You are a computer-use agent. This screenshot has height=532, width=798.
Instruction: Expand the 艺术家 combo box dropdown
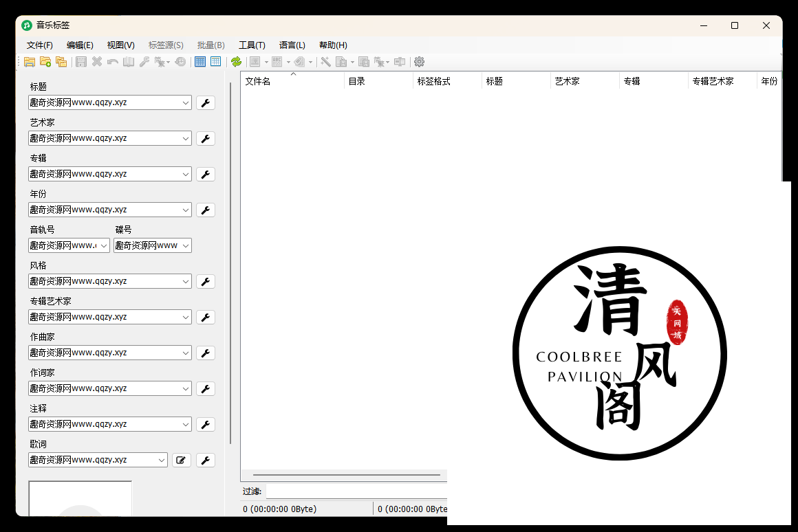coord(185,138)
